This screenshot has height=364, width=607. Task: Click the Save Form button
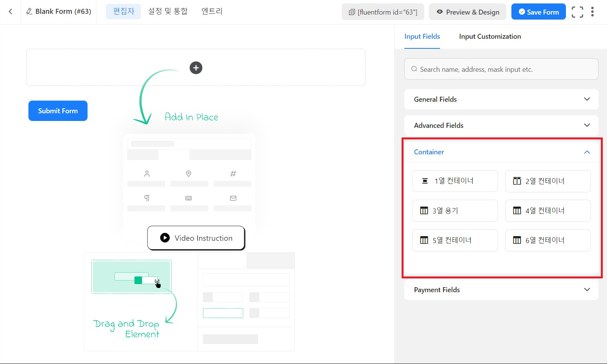tap(538, 12)
